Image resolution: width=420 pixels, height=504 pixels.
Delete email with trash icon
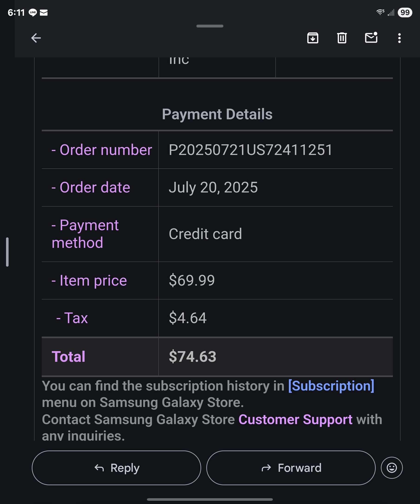pyautogui.click(x=342, y=38)
